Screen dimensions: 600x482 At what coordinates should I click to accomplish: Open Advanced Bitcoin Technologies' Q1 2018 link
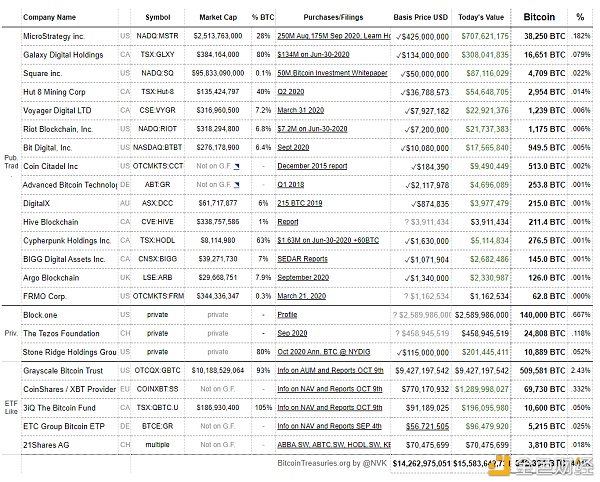[x=290, y=185]
